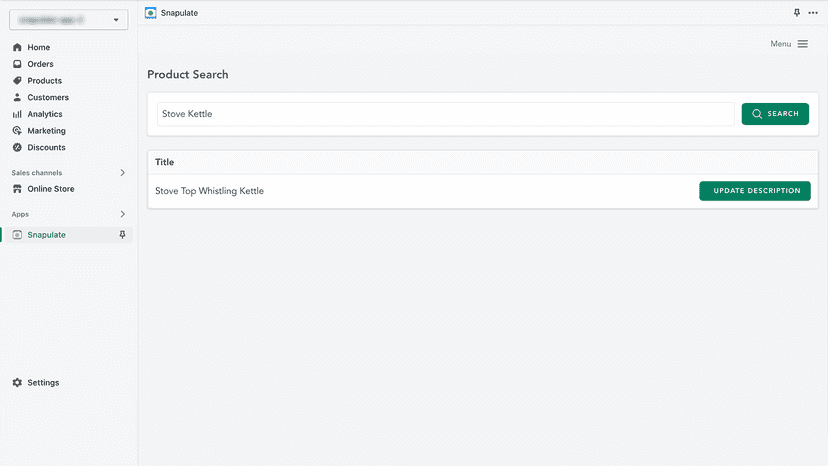828x466 pixels.
Task: Click Update Description for Stove Top Whistling Kettle
Action: click(x=755, y=191)
